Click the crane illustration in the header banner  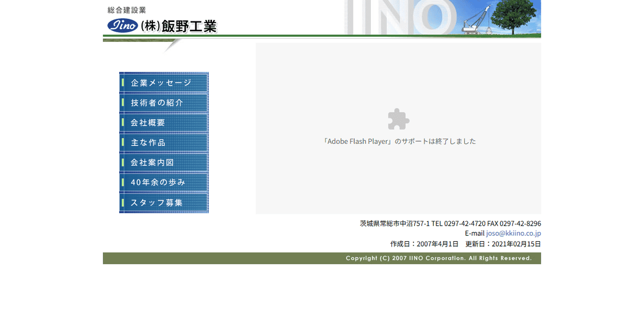[475, 21]
